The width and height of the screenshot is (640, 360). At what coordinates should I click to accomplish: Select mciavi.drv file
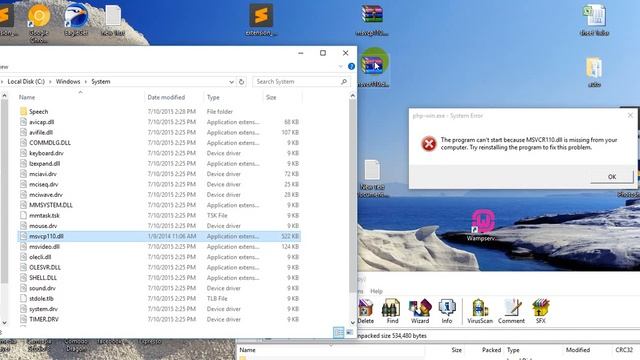point(43,174)
